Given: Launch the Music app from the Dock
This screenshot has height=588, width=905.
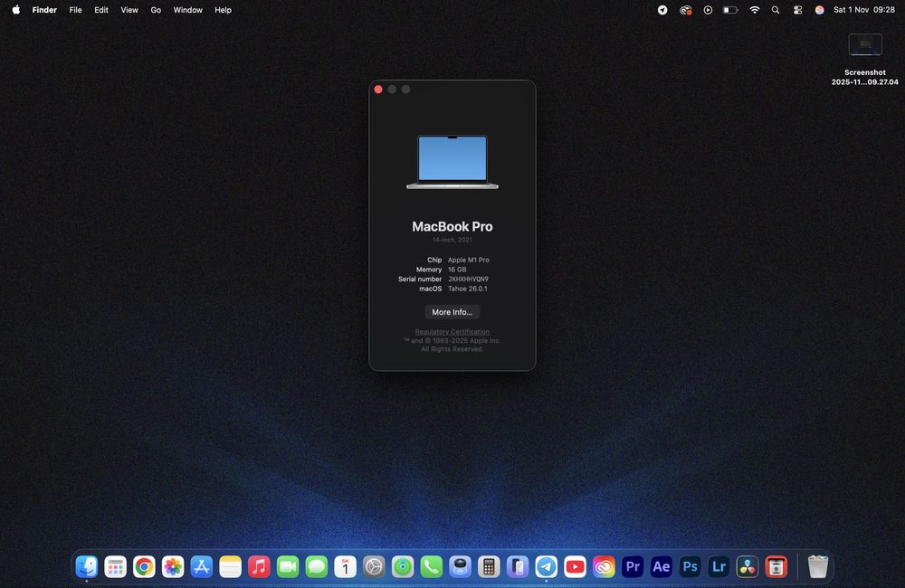Looking at the screenshot, I should tap(259, 566).
